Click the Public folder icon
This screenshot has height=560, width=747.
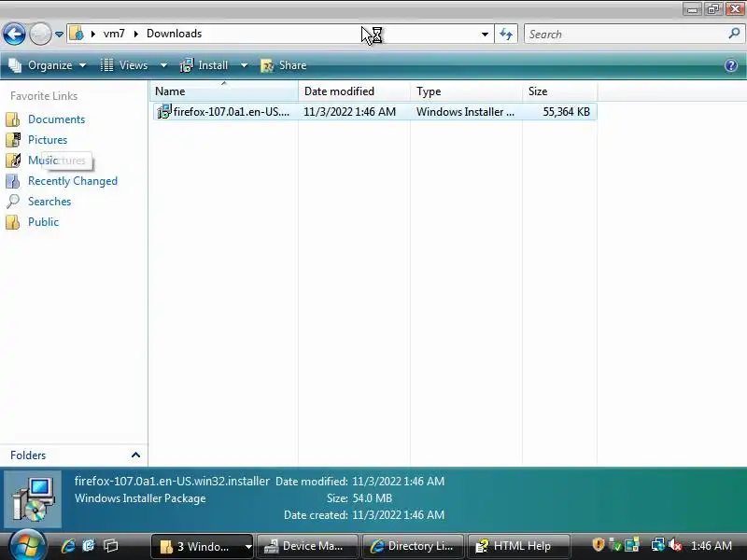[13, 222]
